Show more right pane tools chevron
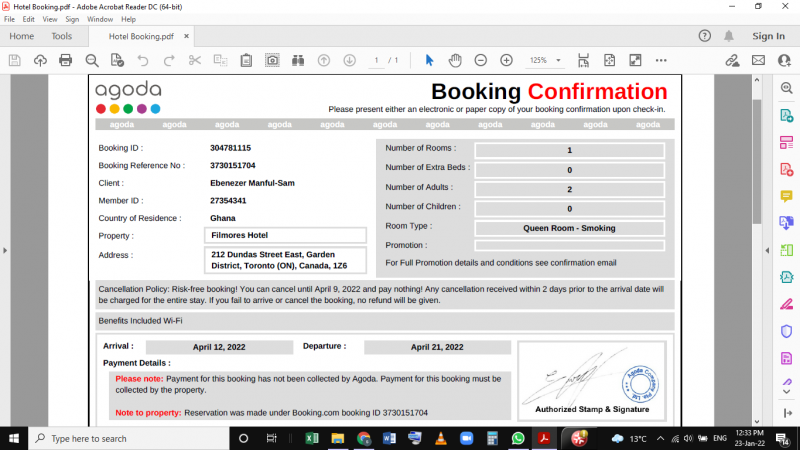Viewport: 800px width, 450px height. tap(786, 392)
